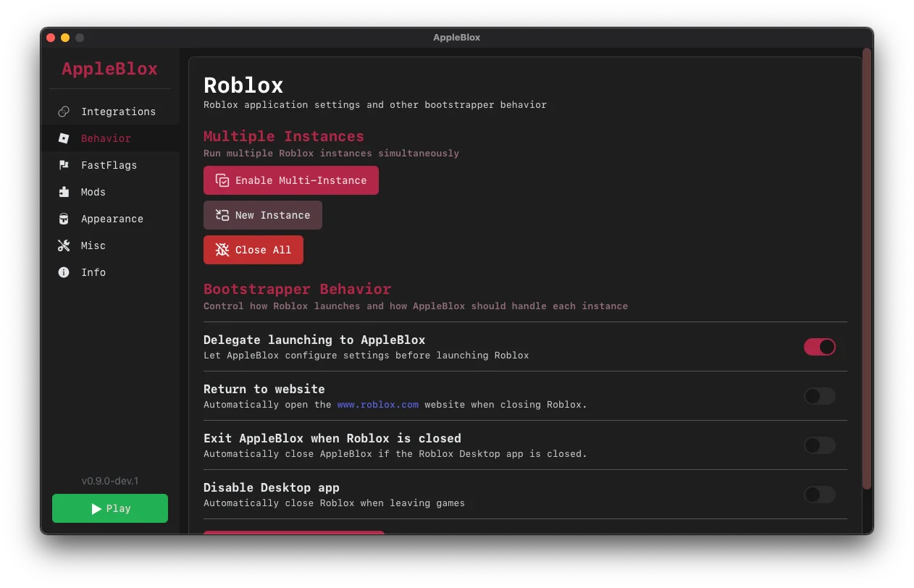Click the Appearance icon in sidebar
Screen dimensions: 914x588
[64, 219]
